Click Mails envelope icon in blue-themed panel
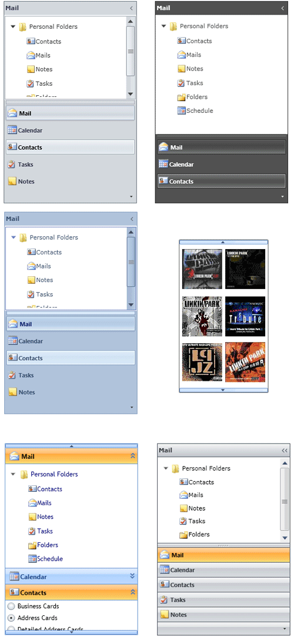294x644 pixels. (x=31, y=266)
